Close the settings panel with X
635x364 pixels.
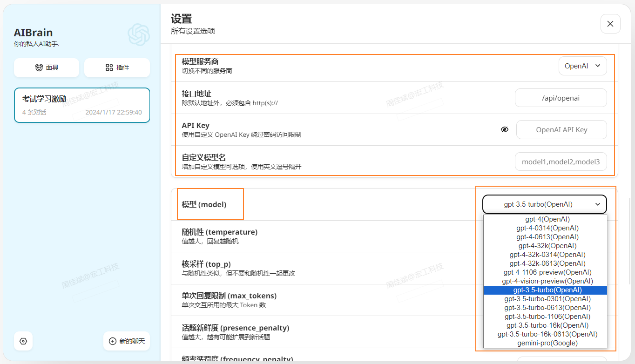(610, 24)
